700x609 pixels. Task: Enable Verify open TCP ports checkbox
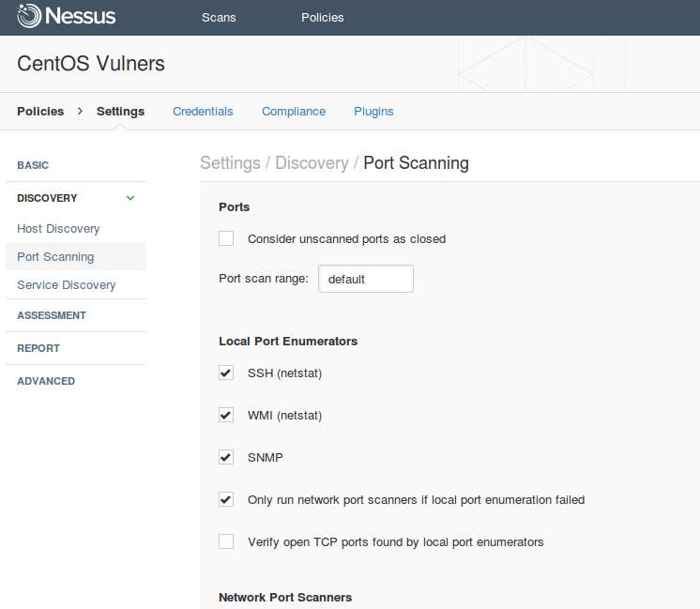coord(226,541)
